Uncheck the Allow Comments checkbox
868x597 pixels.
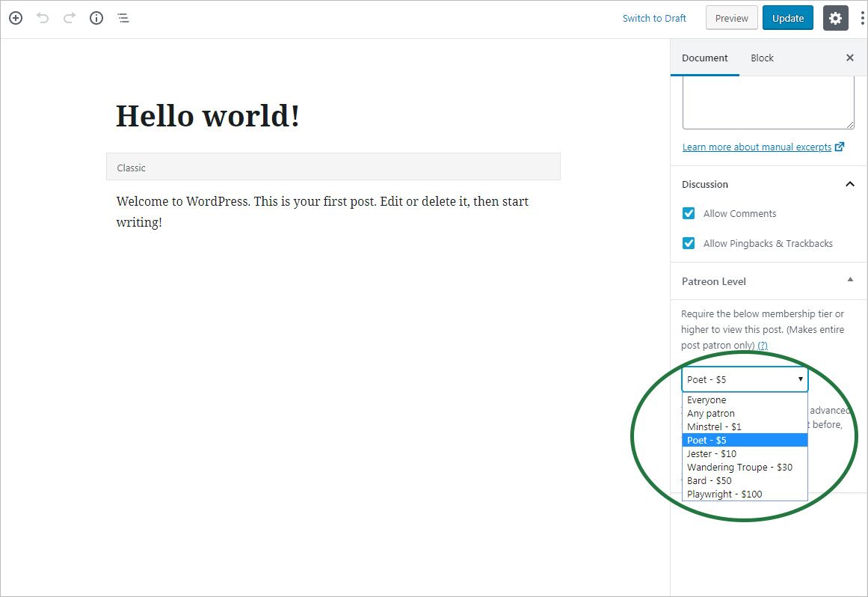(689, 213)
